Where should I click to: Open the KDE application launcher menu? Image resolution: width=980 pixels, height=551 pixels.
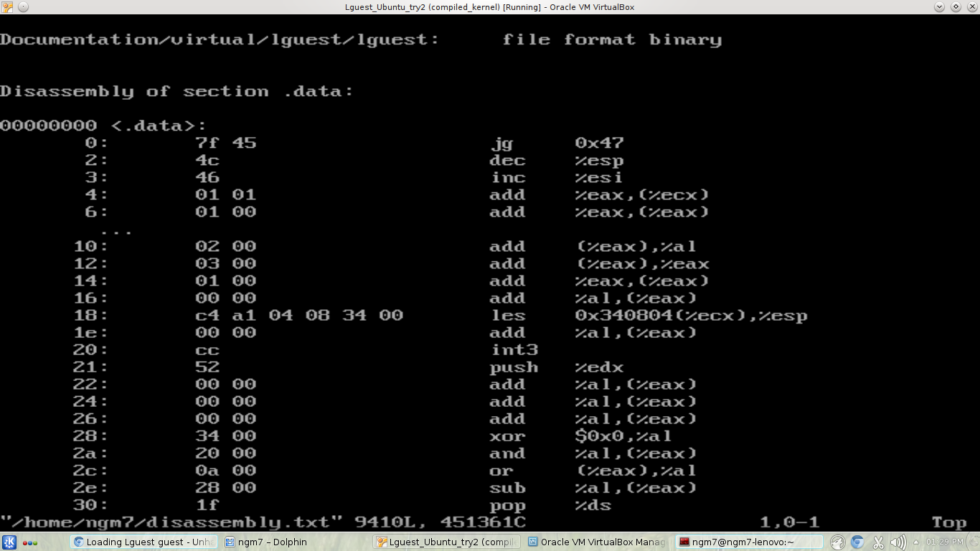(9, 542)
